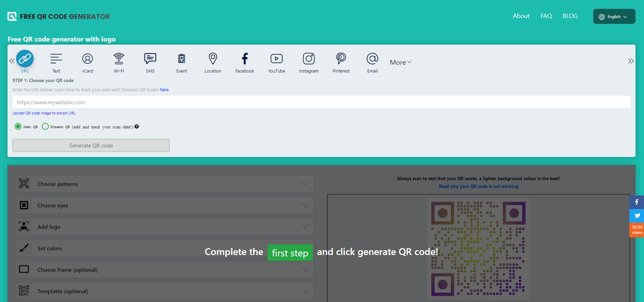This screenshot has width=644, height=302.
Task: Click the Choose eyes square icon
Action: tap(24, 205)
